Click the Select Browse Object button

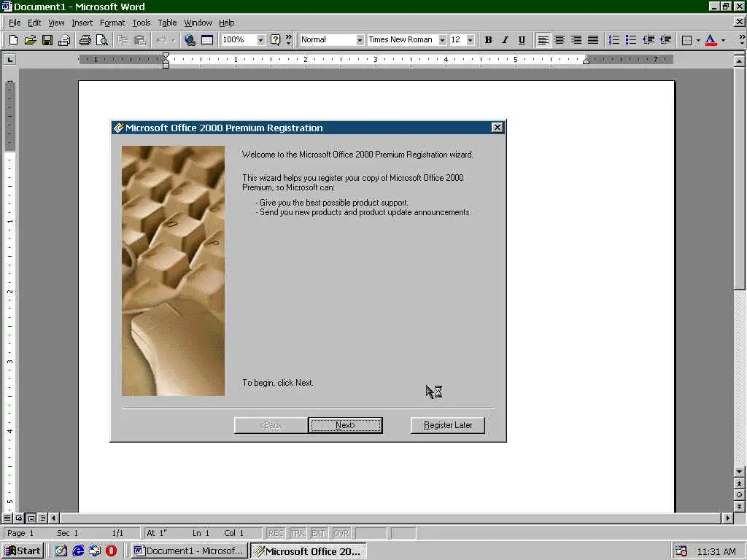pyautogui.click(x=739, y=495)
